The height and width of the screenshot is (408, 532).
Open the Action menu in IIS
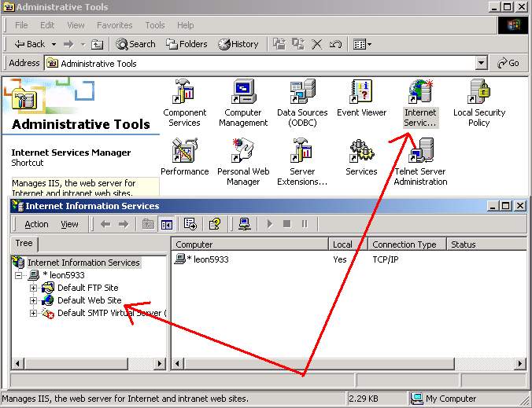(x=36, y=224)
